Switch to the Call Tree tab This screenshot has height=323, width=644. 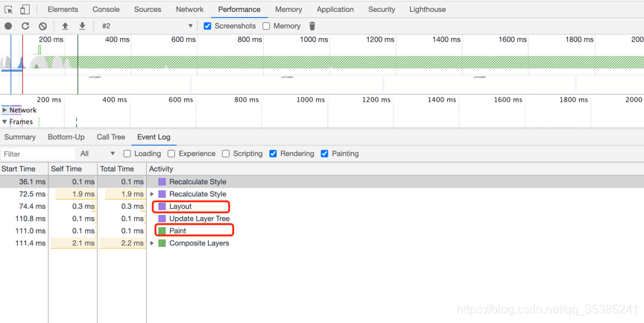point(111,137)
